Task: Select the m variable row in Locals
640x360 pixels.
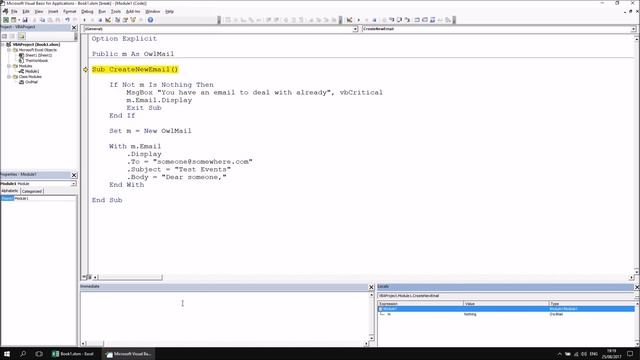Action: click(x=506, y=314)
